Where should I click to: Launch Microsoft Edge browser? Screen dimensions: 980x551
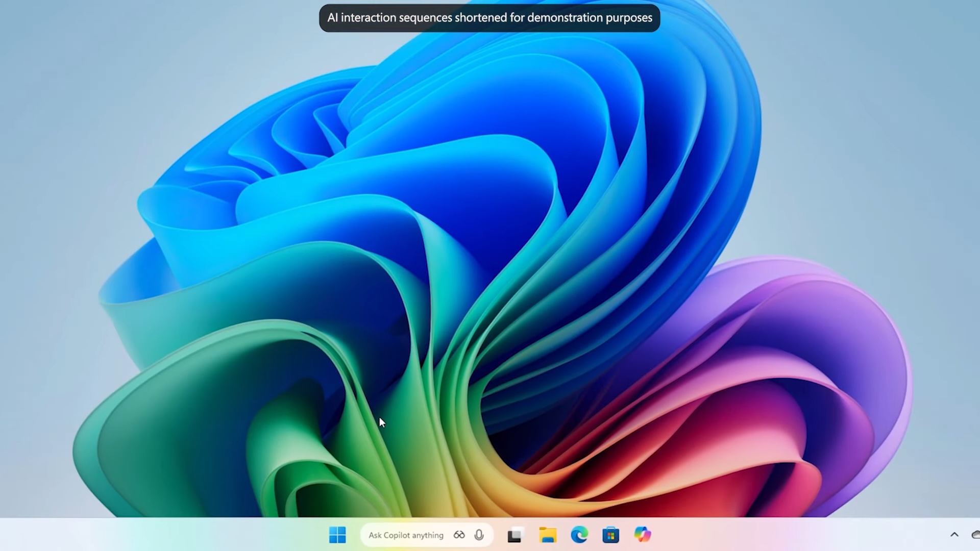coord(579,535)
